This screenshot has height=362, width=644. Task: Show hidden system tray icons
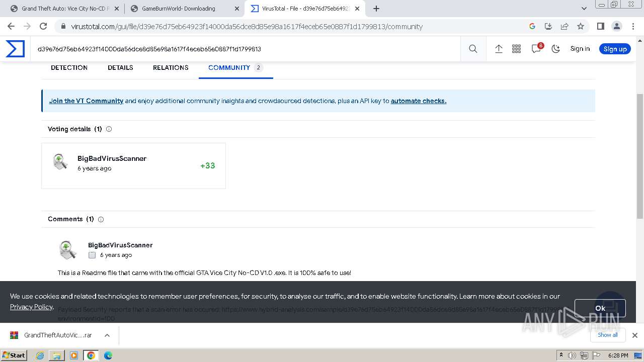click(x=561, y=355)
